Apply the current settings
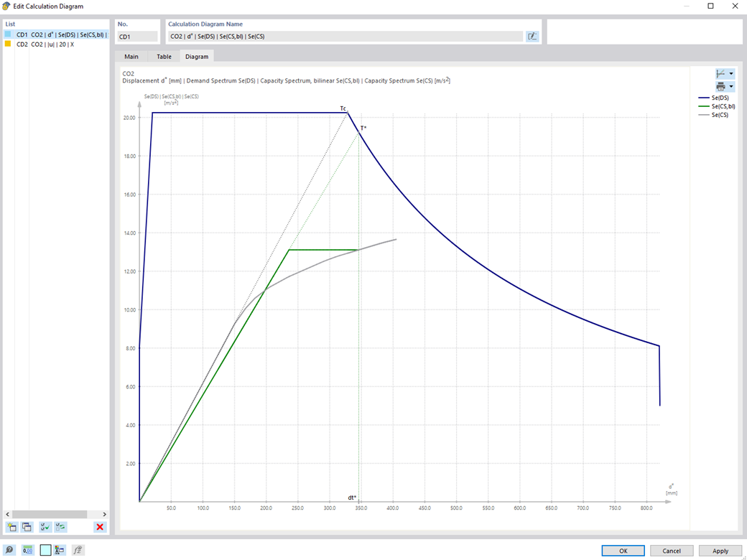This screenshot has height=560, width=747. pos(719,550)
